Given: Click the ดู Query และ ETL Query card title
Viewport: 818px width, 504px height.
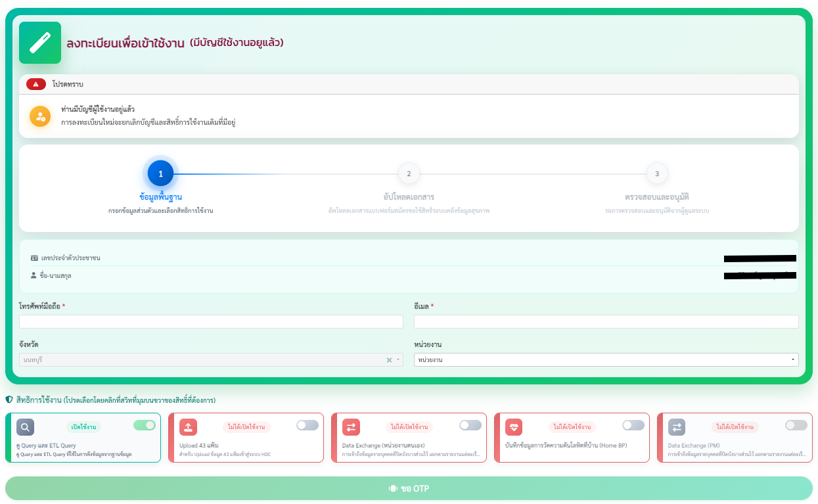Looking at the screenshot, I should (x=46, y=446).
